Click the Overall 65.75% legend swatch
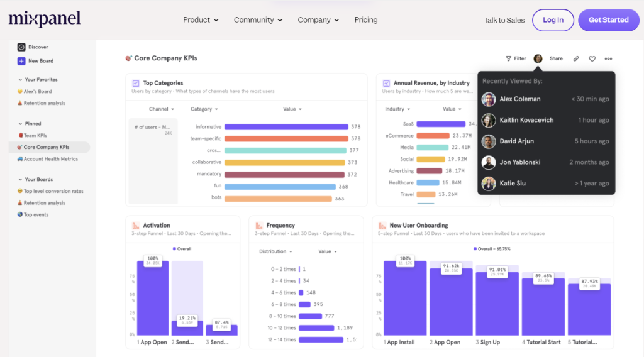The height and width of the screenshot is (357, 644). point(475,249)
